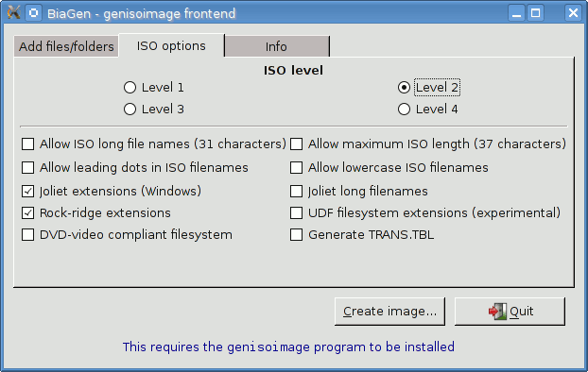Minimize the BiaGen window

(517, 13)
